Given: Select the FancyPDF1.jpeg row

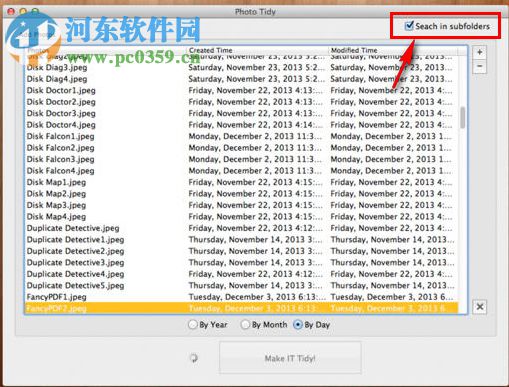Looking at the screenshot, I should (x=241, y=297).
